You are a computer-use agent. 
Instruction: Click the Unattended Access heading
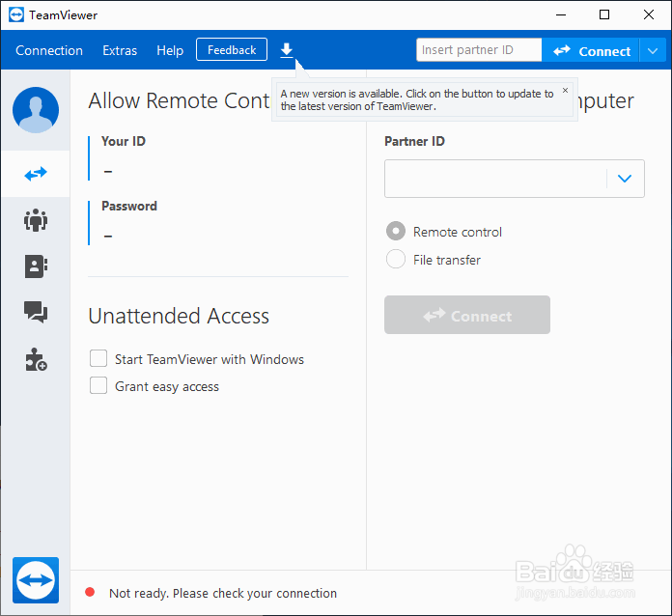(x=179, y=317)
